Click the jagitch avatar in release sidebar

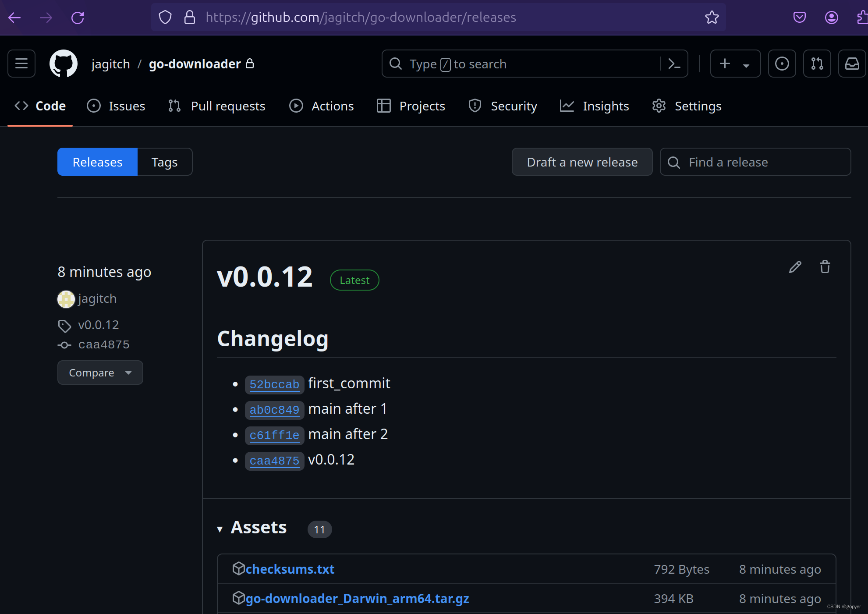(x=66, y=299)
